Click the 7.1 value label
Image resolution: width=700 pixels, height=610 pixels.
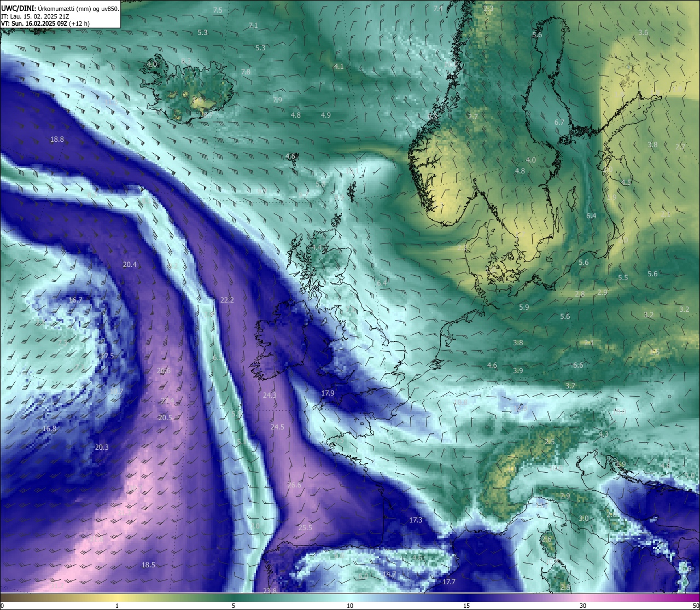253,26
